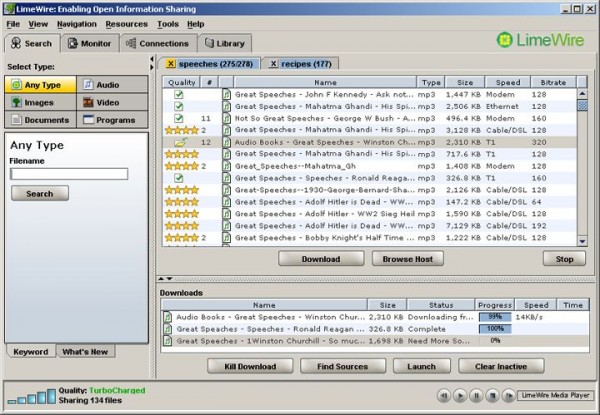Choose the Programs search type
The height and width of the screenshot is (415, 600).
(113, 119)
